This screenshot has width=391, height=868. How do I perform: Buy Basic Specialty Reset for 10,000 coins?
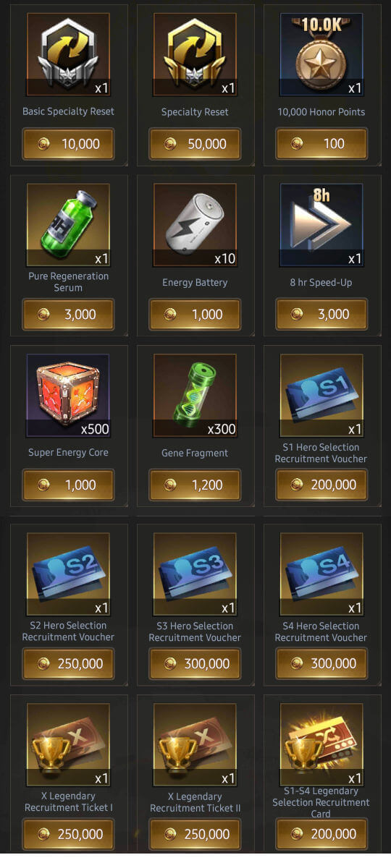tap(68, 144)
